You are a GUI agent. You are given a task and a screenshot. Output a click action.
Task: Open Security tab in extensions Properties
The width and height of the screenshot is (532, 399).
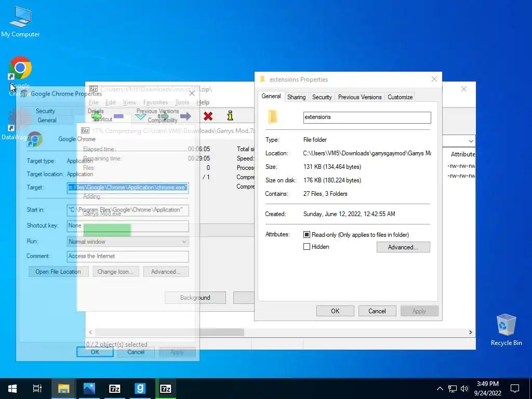pyautogui.click(x=322, y=97)
